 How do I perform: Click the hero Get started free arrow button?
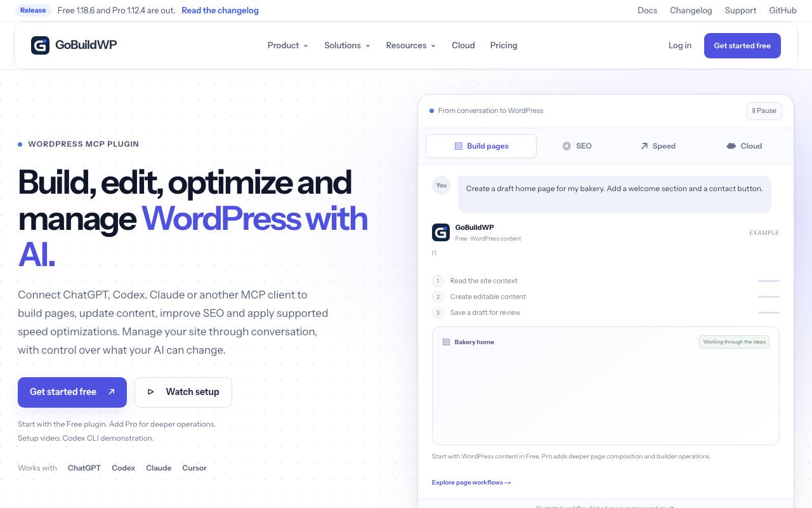click(x=72, y=392)
